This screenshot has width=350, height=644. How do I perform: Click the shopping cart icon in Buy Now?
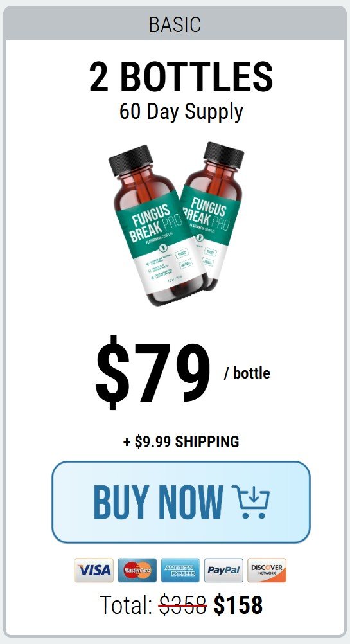pyautogui.click(x=250, y=501)
